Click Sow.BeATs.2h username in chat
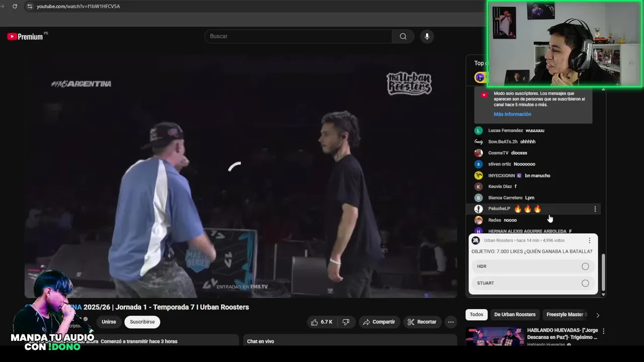 [503, 142]
